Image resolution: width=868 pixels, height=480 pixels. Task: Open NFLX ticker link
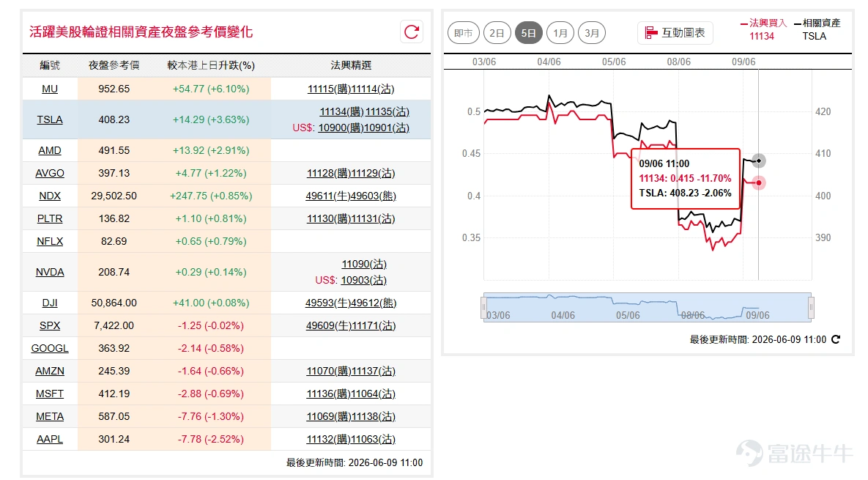click(x=50, y=241)
